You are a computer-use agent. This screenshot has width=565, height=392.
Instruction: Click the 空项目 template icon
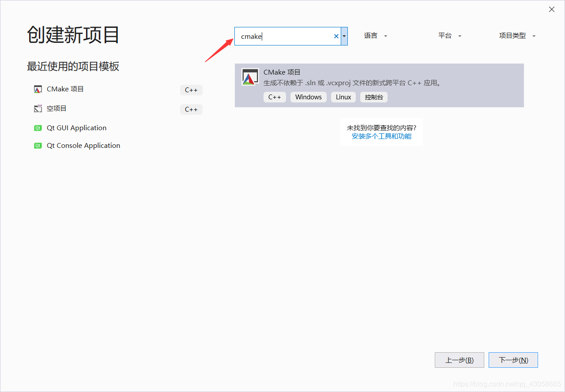pyautogui.click(x=38, y=108)
